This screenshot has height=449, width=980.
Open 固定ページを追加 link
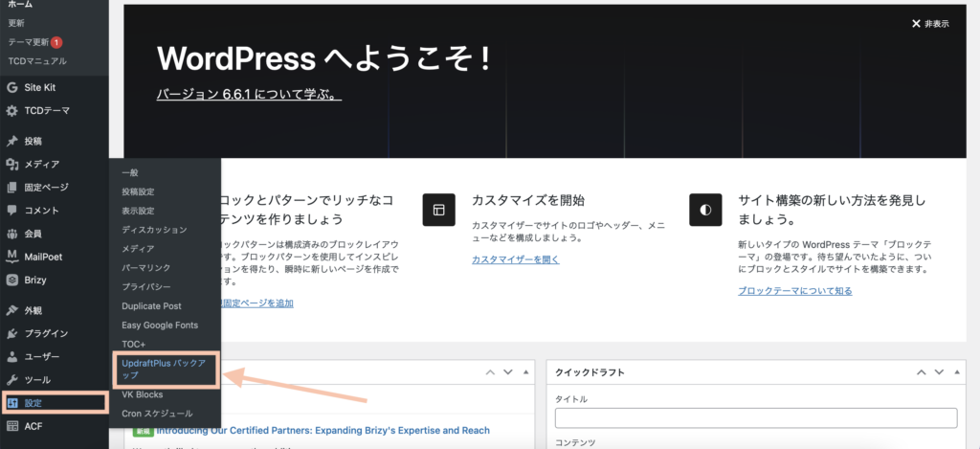coord(256,303)
